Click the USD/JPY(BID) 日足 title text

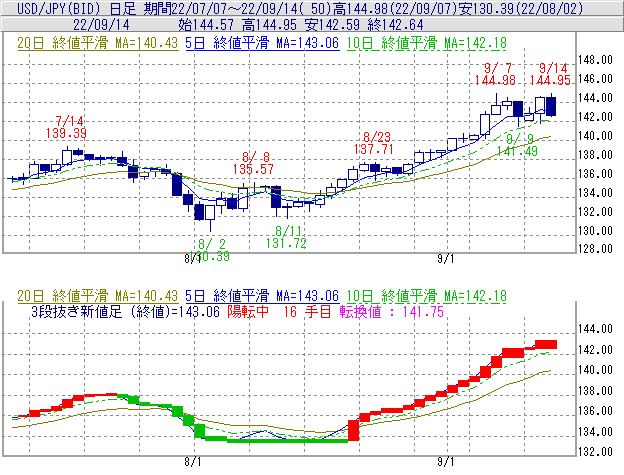click(76, 8)
